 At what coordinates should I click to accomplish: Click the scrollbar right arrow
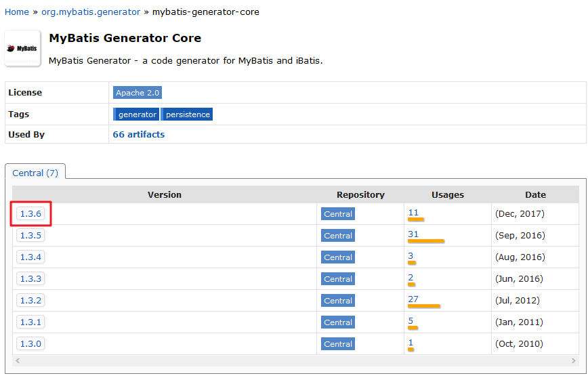[573, 360]
